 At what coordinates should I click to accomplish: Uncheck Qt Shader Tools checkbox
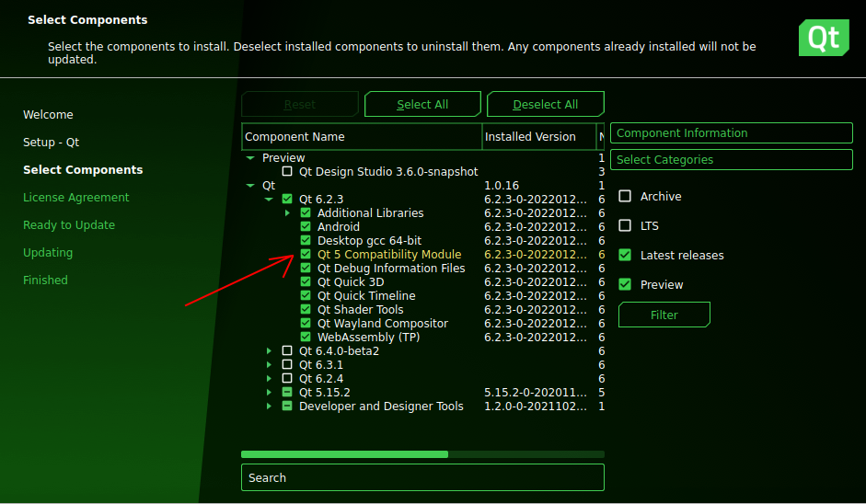click(x=306, y=309)
